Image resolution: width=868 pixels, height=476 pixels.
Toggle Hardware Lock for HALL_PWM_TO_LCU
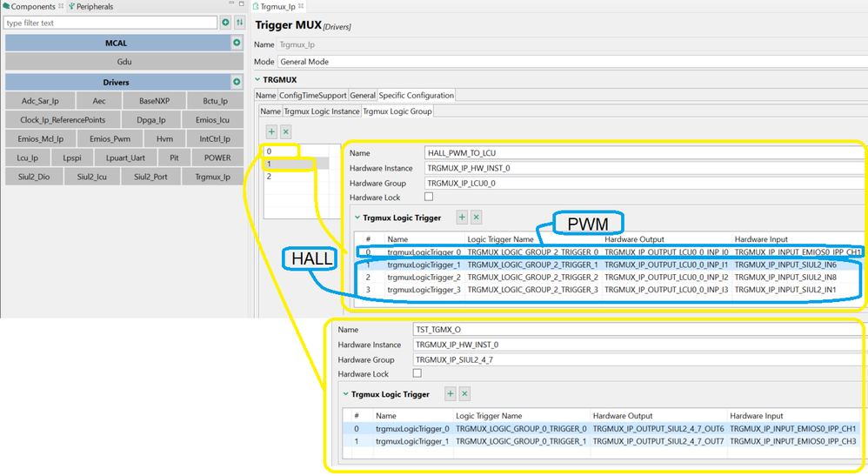click(x=429, y=197)
